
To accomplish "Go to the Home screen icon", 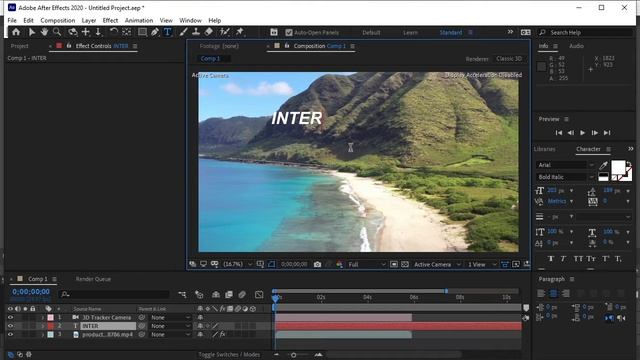I will pyautogui.click(x=16, y=32).
